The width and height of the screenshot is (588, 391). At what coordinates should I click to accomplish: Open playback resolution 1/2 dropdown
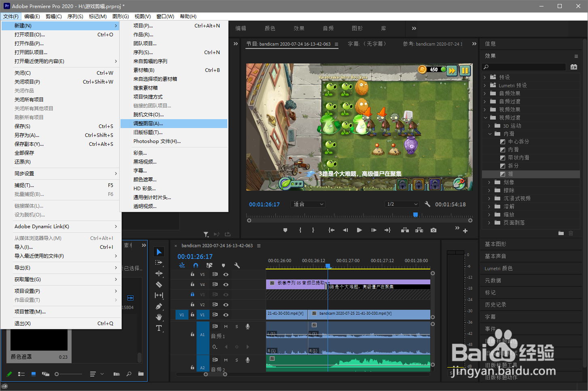click(402, 204)
